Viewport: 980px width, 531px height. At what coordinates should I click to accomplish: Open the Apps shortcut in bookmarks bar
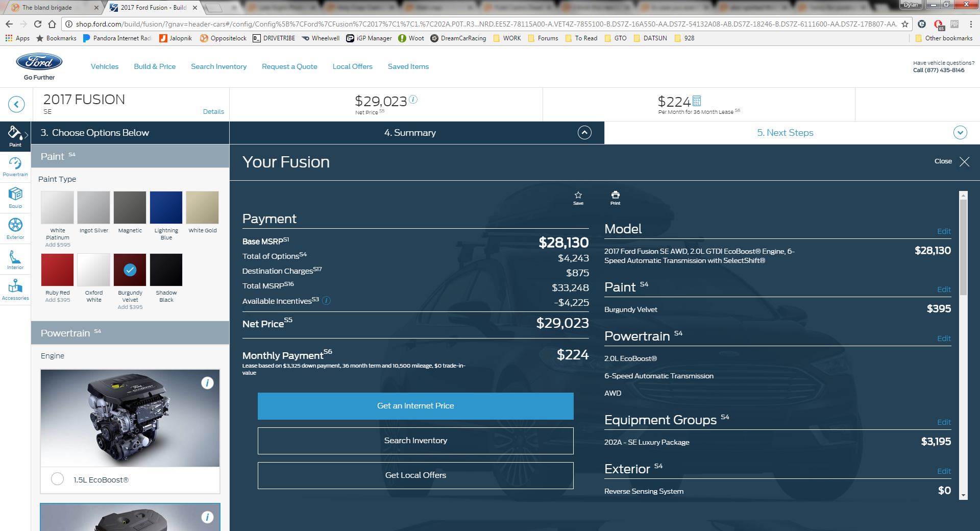pos(17,38)
